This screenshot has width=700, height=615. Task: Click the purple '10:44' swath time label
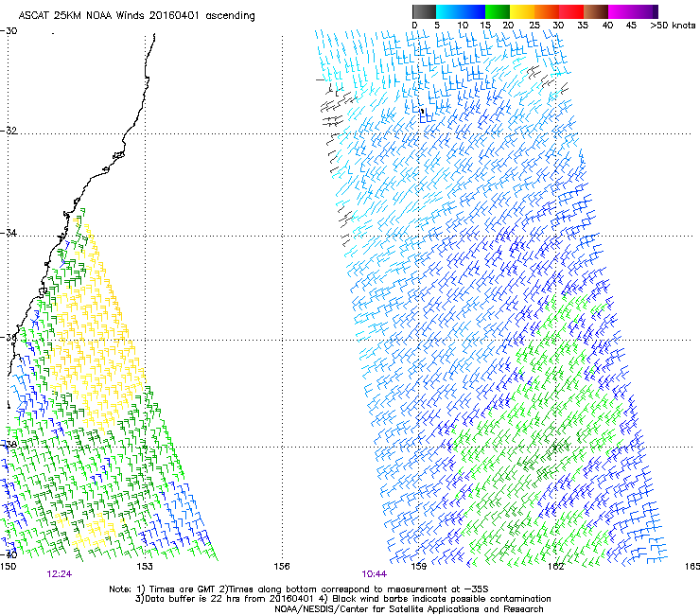point(374,574)
